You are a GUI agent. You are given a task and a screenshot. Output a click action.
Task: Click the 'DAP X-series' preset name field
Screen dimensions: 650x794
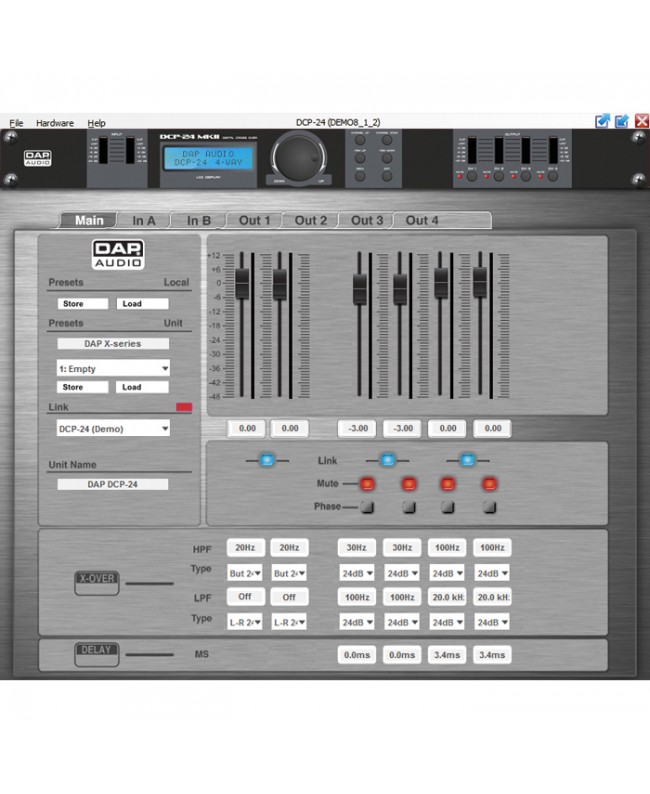click(113, 343)
